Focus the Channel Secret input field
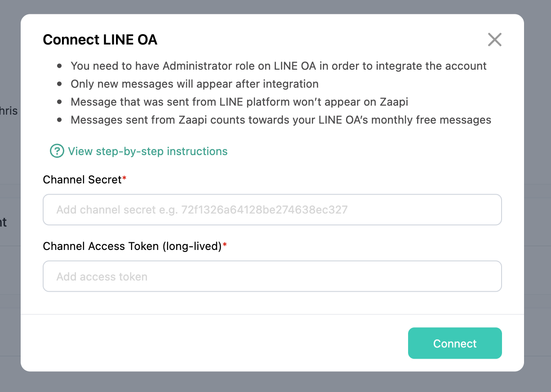Viewport: 551px width, 392px height. coord(272,209)
